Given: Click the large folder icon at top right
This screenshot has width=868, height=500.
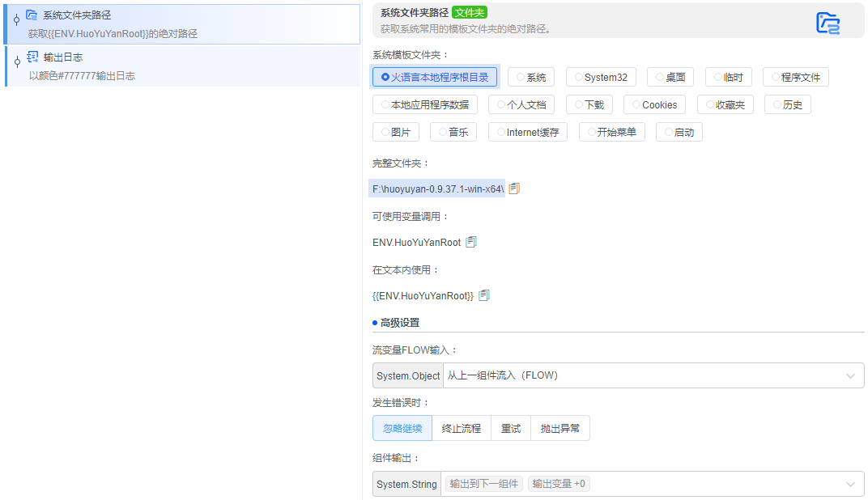Looking at the screenshot, I should point(828,24).
